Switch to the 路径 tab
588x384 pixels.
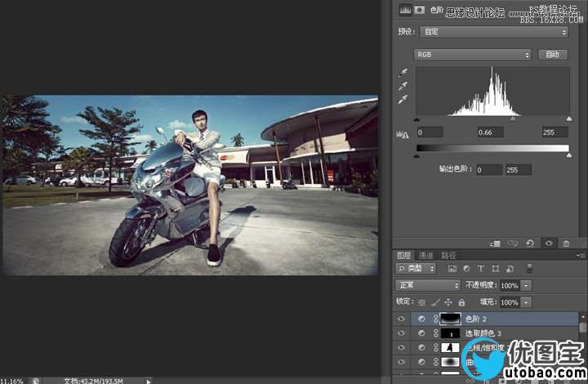(x=448, y=255)
